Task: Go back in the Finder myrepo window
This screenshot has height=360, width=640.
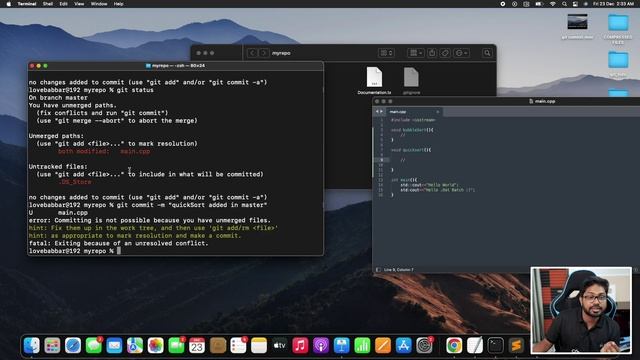Action: pos(252,53)
